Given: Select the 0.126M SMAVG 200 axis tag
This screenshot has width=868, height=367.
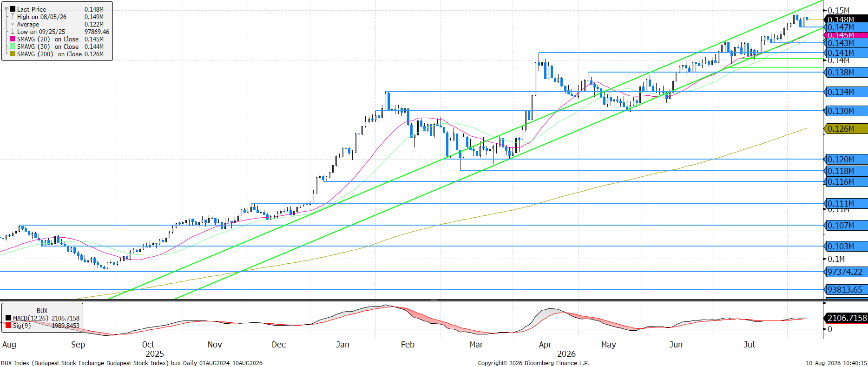Looking at the screenshot, I should [x=846, y=129].
